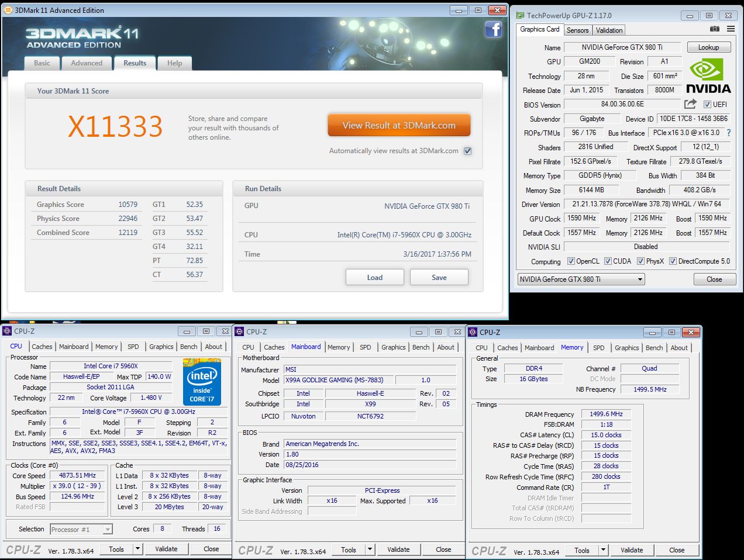The image size is (744, 560).
Task: Expand Tools arrow in CPU-Z Memory window
Action: click(x=603, y=550)
